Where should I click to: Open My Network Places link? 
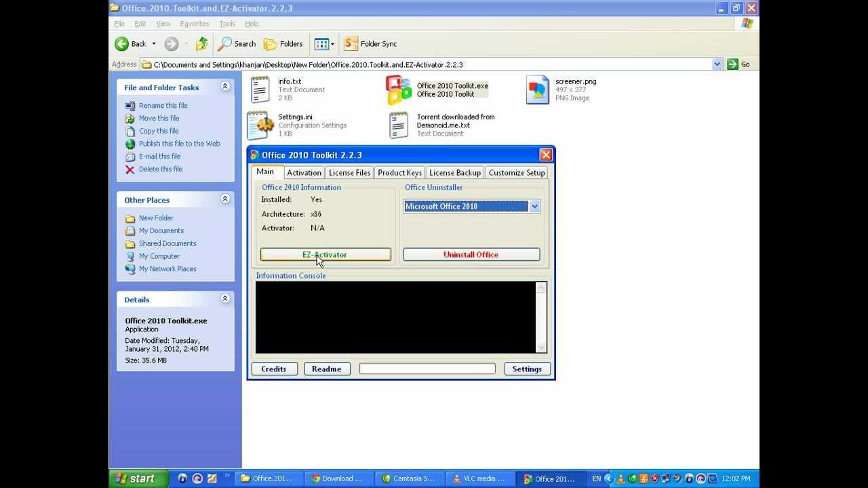167,269
